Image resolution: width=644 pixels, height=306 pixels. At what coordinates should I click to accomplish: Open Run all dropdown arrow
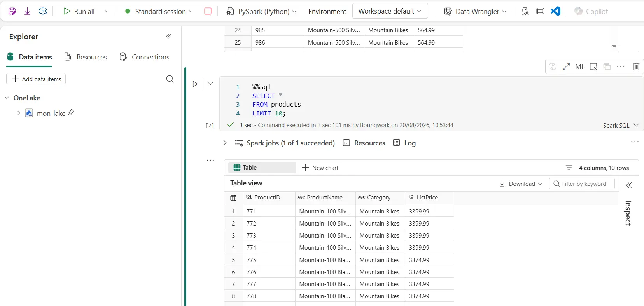(x=107, y=12)
